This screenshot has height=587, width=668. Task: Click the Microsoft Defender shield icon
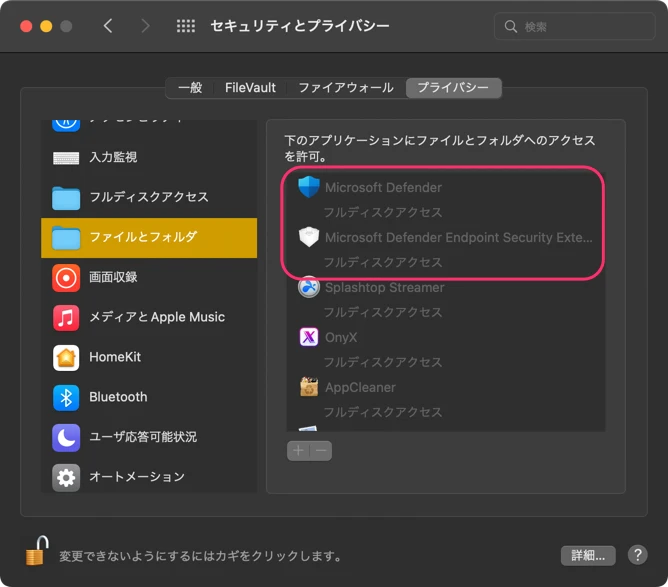click(309, 188)
